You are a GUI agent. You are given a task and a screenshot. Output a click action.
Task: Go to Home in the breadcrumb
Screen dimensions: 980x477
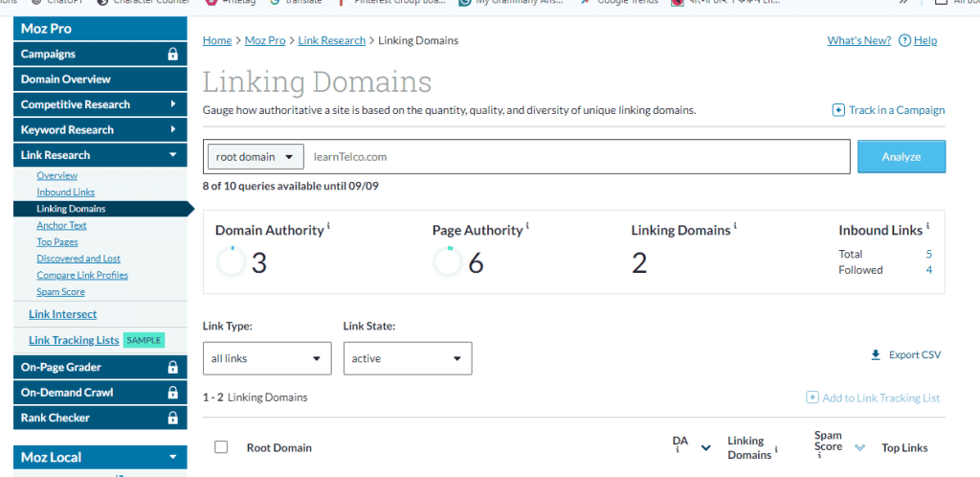pos(217,40)
